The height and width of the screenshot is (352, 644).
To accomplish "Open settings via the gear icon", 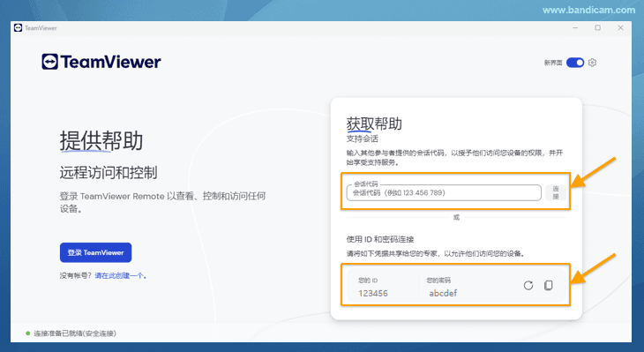I will [x=592, y=63].
